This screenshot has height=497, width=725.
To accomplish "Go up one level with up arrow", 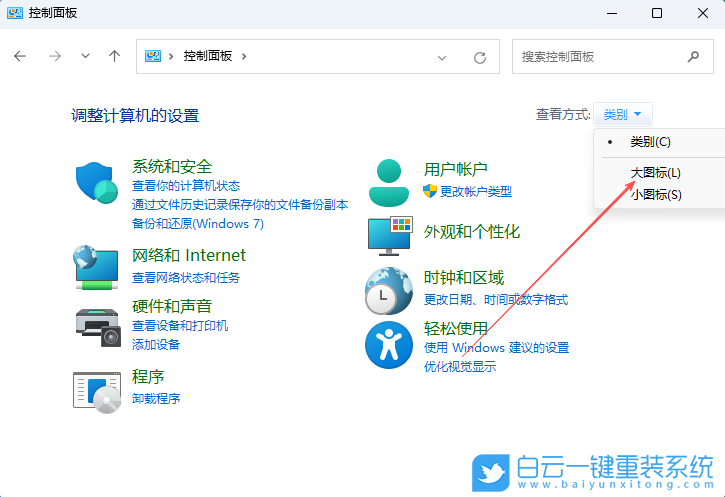I will (114, 56).
